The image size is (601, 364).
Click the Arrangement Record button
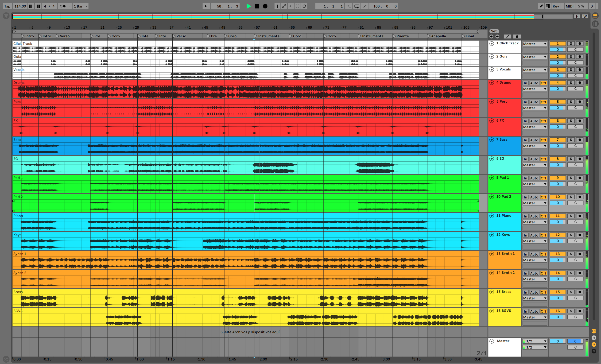coord(265,6)
